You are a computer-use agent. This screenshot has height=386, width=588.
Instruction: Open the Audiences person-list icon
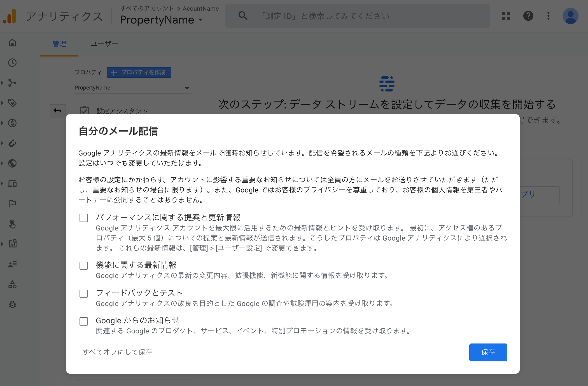pos(12,264)
